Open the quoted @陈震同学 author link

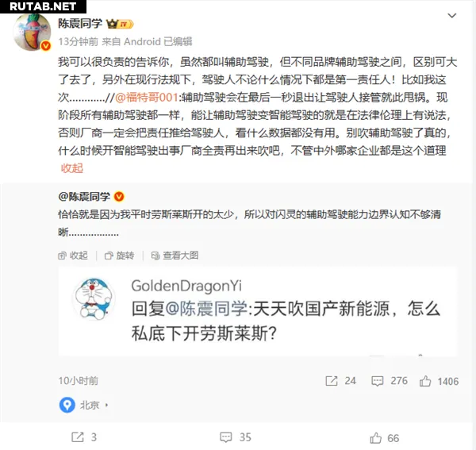[84, 197]
